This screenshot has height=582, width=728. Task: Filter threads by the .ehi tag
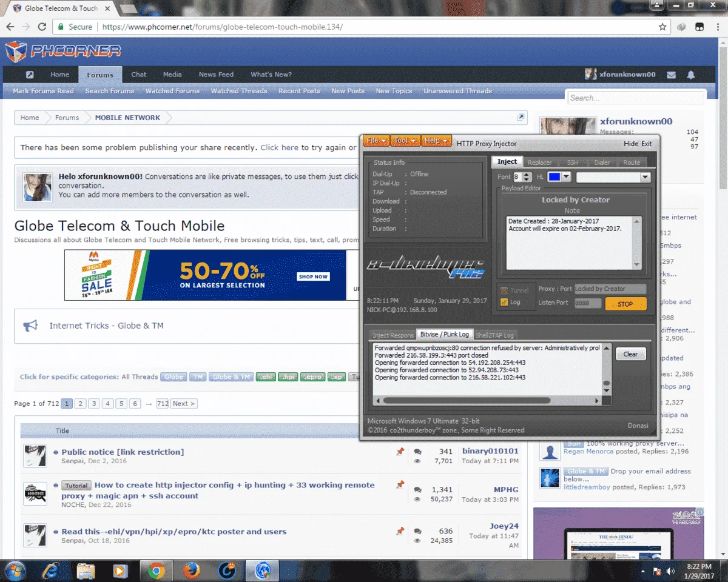[x=265, y=377]
